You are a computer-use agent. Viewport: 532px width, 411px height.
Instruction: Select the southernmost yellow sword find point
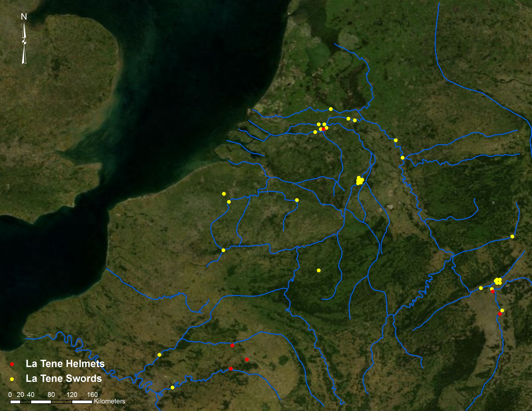[x=172, y=388]
